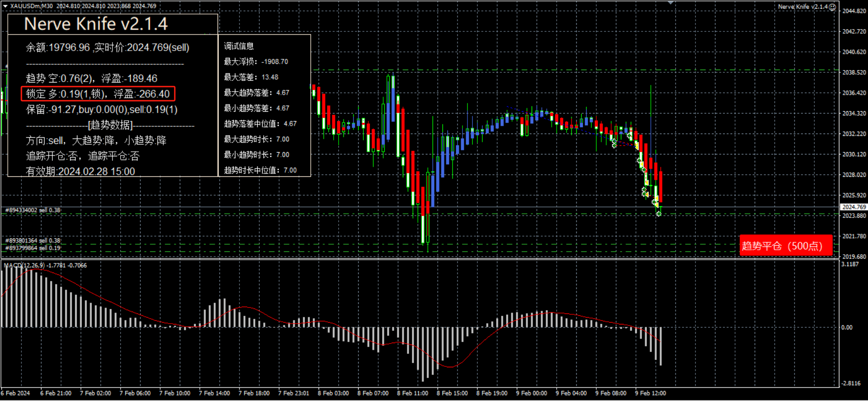The image size is (868, 401).
Task: Click the 9 Feb 12:00 time axis label
Action: point(650,393)
